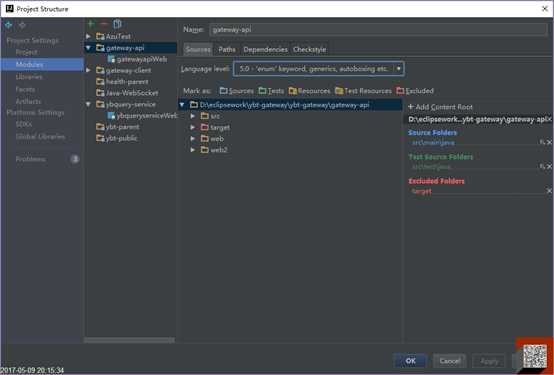The height and width of the screenshot is (375, 554).
Task: Select the AzuTest module
Action: 118,36
